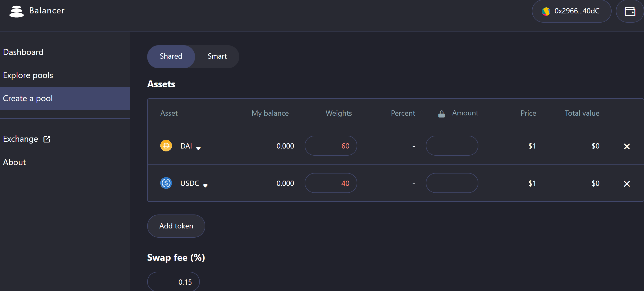Image resolution: width=644 pixels, height=291 pixels.
Task: Click the Add token button
Action: pyautogui.click(x=176, y=226)
